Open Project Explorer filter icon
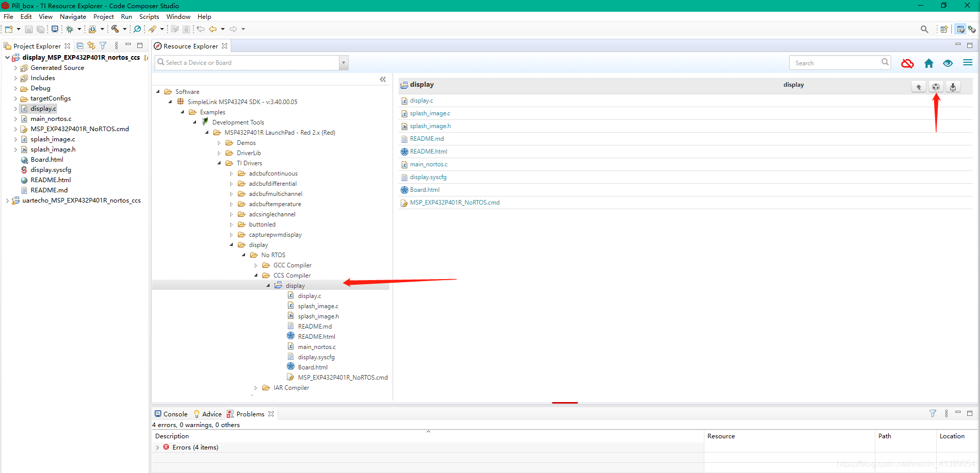The height and width of the screenshot is (473, 980). (x=103, y=45)
